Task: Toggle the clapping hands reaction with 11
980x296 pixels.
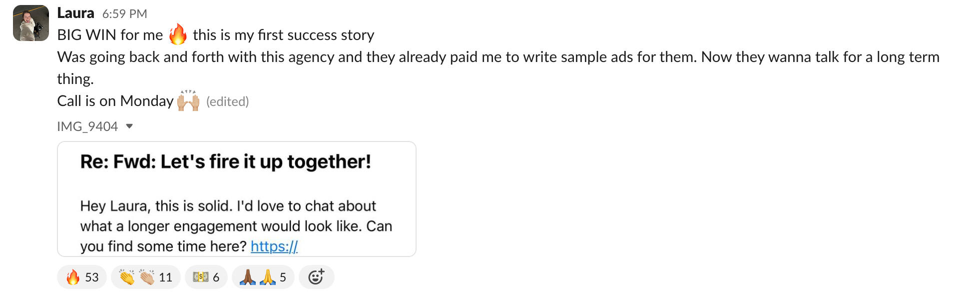Action: [x=145, y=277]
